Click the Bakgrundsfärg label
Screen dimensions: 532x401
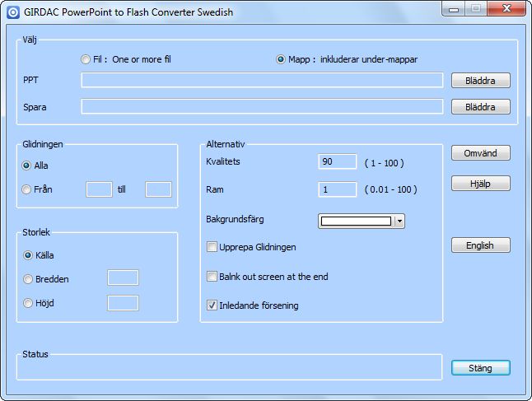235,219
